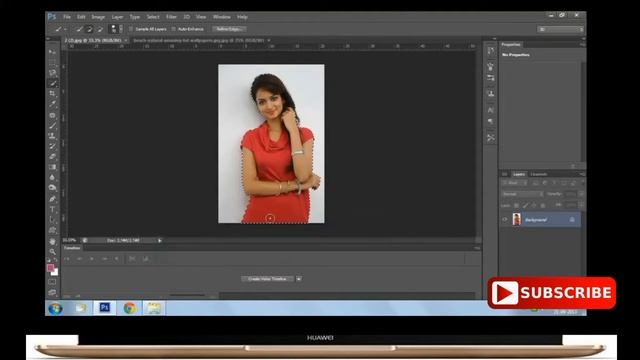Click the Split at Playhead scissors icon
The image size is (640, 360).
point(132,259)
